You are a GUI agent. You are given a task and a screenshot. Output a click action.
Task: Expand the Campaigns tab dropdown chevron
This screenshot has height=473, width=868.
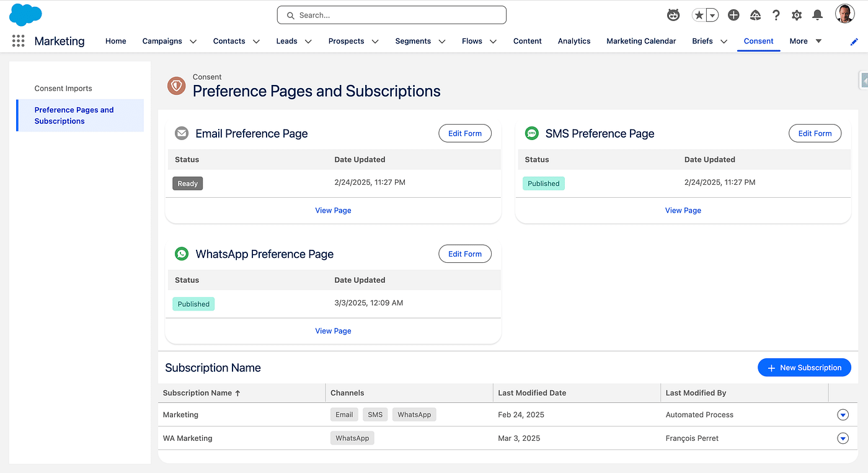click(193, 42)
